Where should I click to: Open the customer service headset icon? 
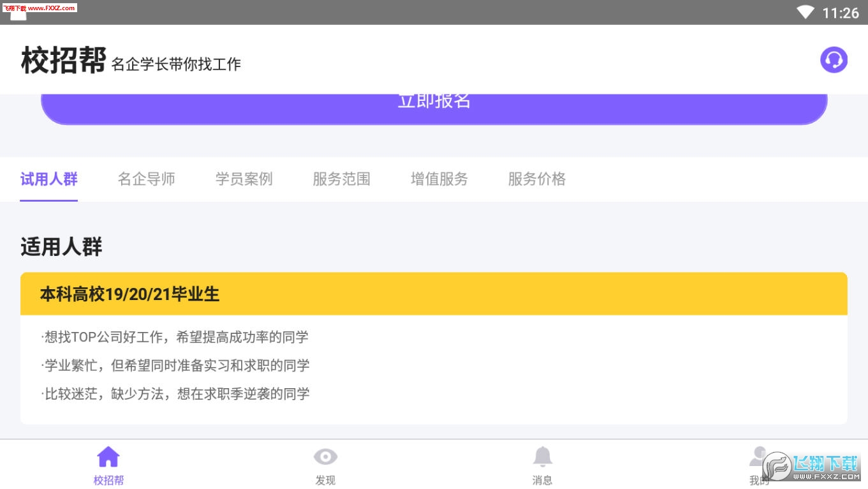pos(834,60)
